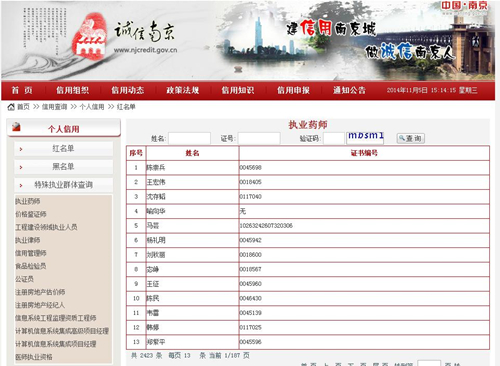Expand the 红名单 sidebar section
The image size is (500, 366).
63,149
